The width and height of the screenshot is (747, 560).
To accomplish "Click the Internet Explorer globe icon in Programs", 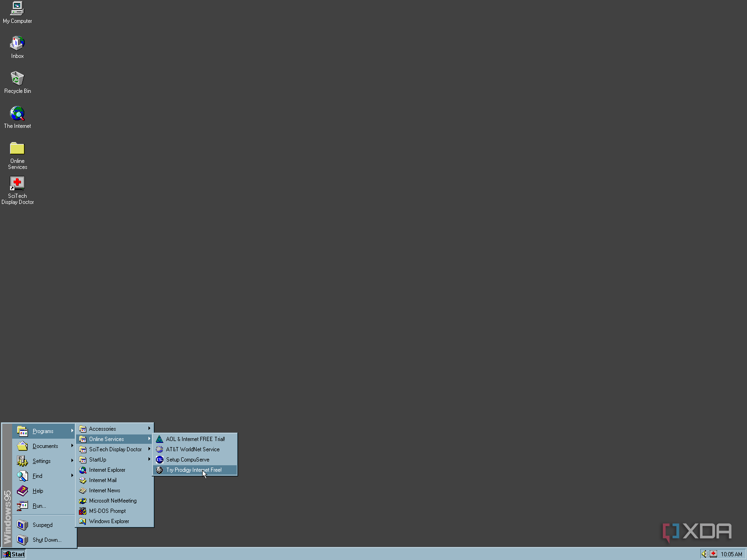I will (x=83, y=470).
